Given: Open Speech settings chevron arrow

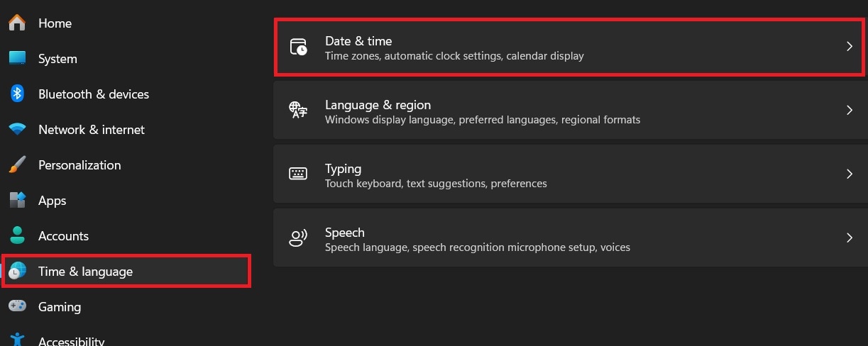Looking at the screenshot, I should tap(849, 238).
